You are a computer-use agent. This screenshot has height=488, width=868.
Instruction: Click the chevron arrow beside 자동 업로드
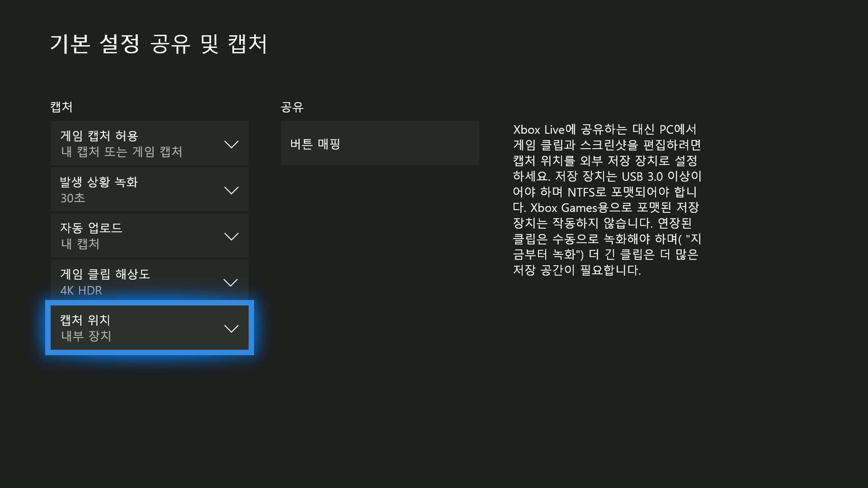click(231, 236)
